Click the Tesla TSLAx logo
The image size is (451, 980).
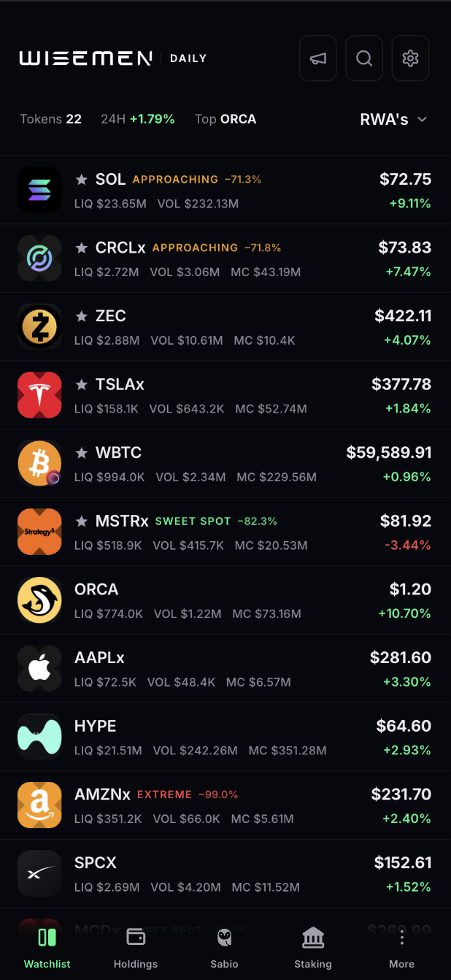[x=39, y=395]
